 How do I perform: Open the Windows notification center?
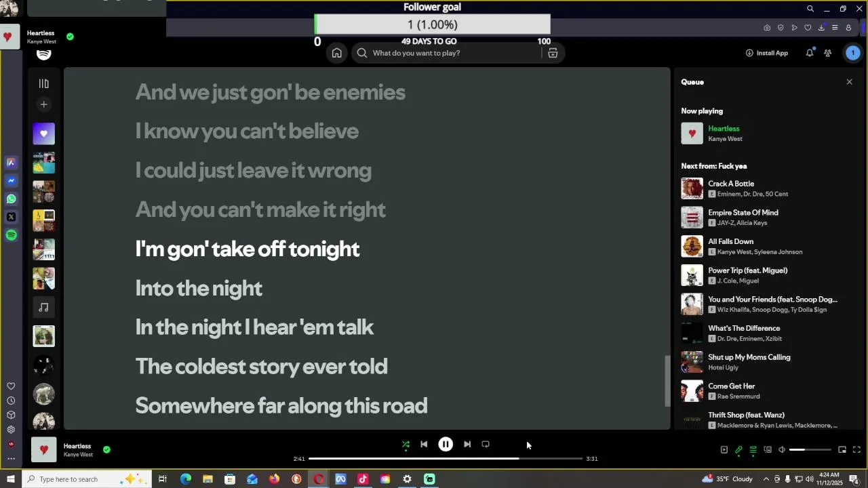[x=854, y=479]
